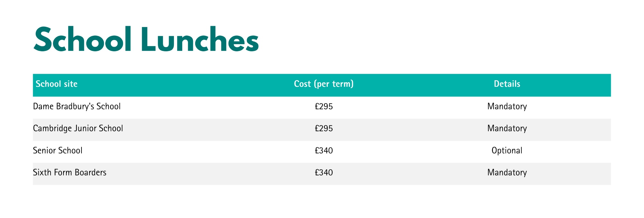Viewport: 644px width, 218px height.
Task: Click the "Optional" detail for Senior School
Action: (x=507, y=151)
